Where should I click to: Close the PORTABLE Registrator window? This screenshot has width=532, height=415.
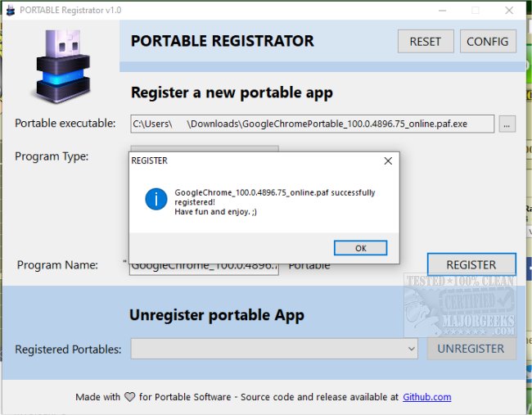pos(509,11)
